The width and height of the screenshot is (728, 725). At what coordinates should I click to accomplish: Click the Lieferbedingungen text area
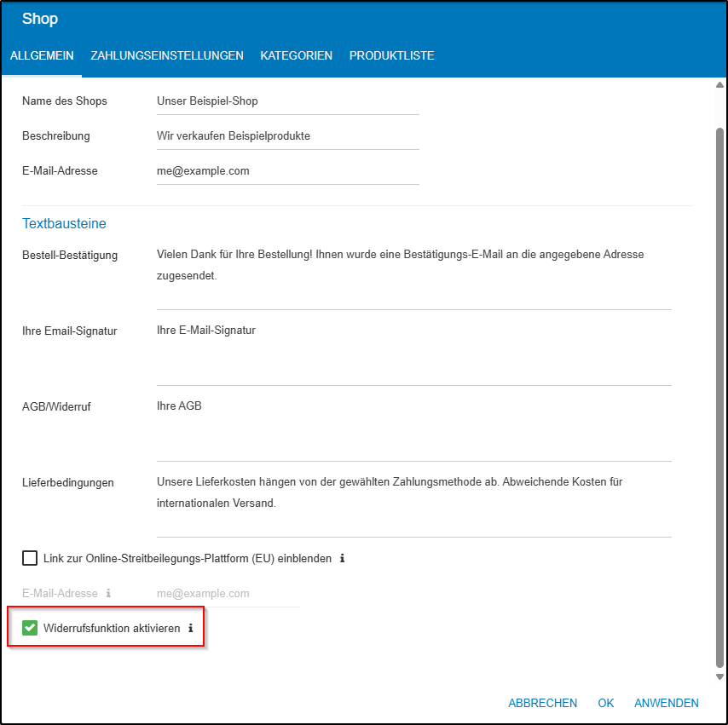coord(414,504)
